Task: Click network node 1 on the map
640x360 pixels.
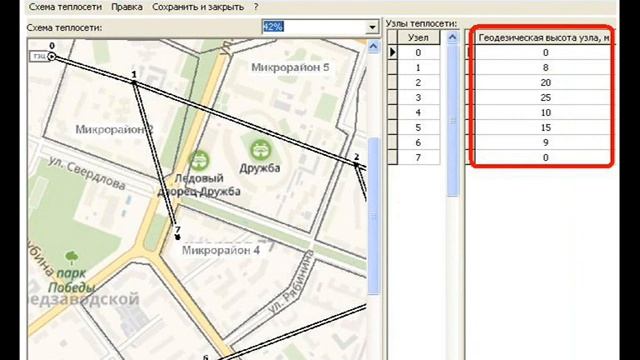Action: 133,82
